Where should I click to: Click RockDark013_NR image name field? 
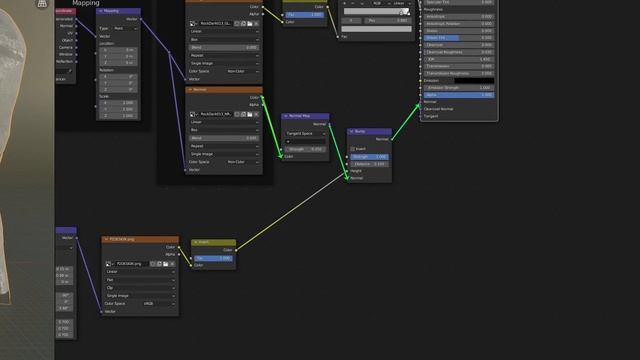[x=216, y=114]
